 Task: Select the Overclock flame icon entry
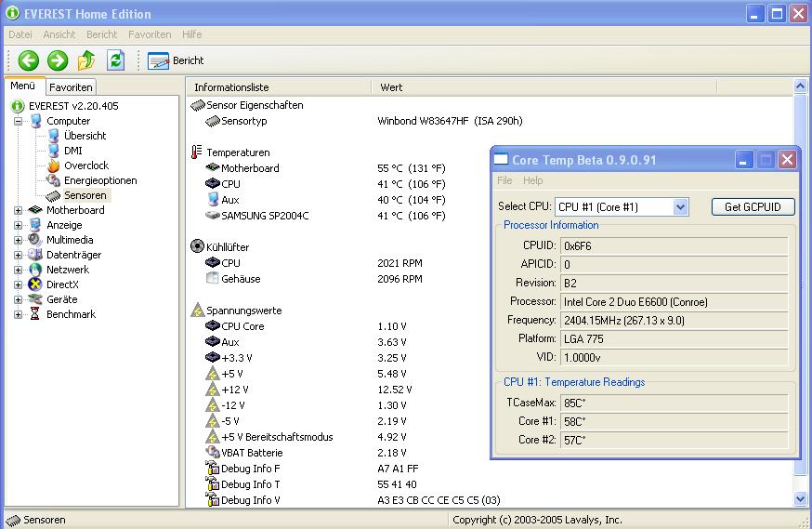coord(53,165)
